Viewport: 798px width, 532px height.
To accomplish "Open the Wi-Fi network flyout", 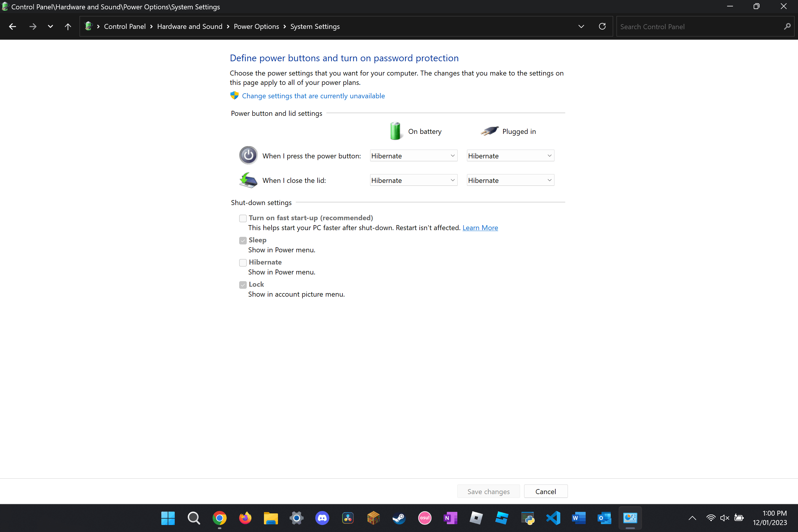I will (710, 518).
